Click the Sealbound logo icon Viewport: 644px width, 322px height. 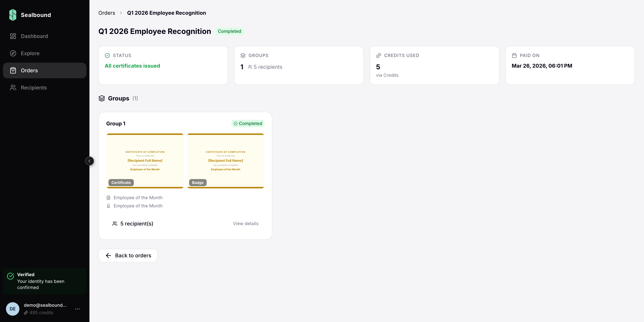[13, 15]
